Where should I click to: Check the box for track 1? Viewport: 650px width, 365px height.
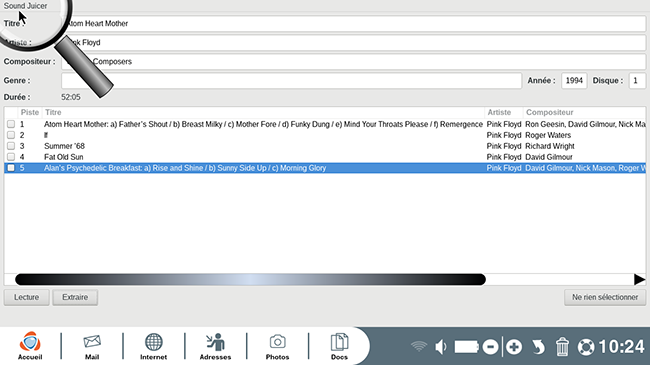point(11,124)
